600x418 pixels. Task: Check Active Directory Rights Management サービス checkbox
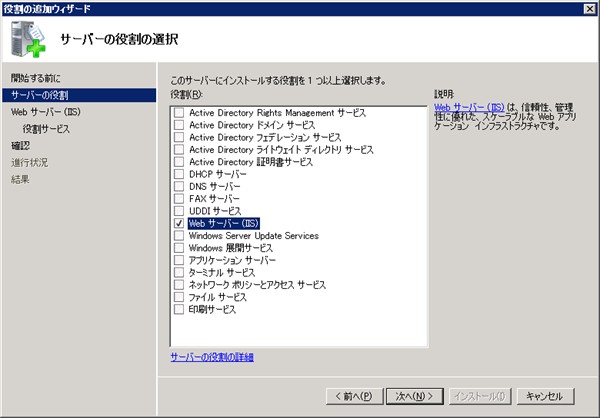[x=179, y=113]
